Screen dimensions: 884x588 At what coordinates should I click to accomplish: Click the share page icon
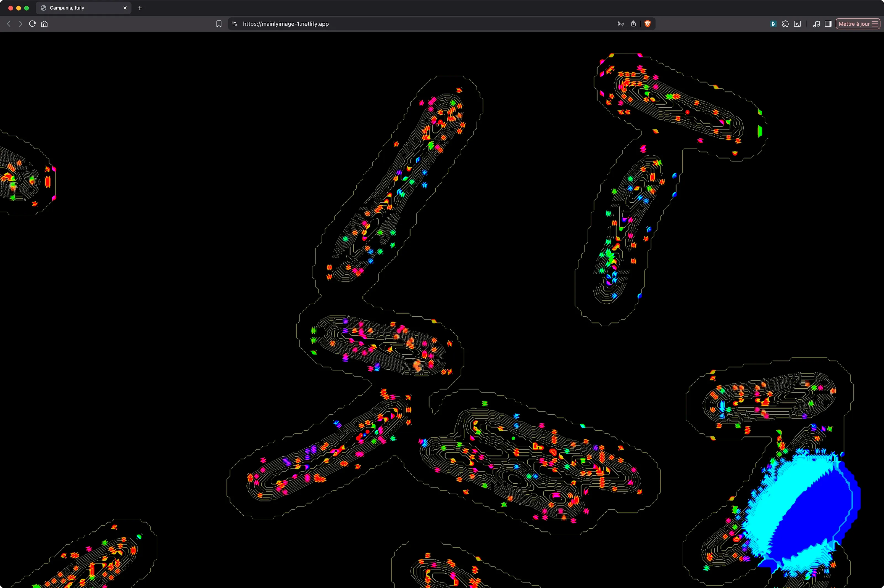click(x=633, y=24)
